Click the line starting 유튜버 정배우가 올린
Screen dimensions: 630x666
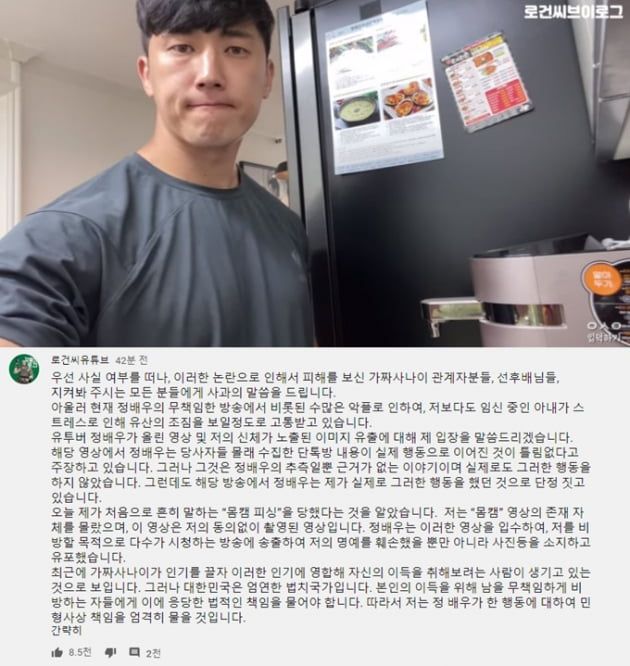[x=312, y=437]
